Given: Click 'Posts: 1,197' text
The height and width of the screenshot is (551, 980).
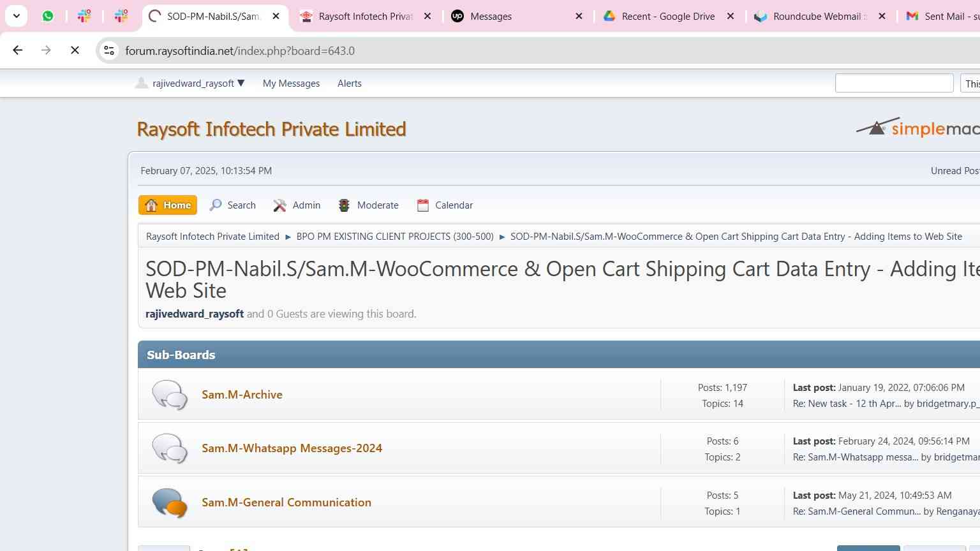Looking at the screenshot, I should click(x=722, y=388).
